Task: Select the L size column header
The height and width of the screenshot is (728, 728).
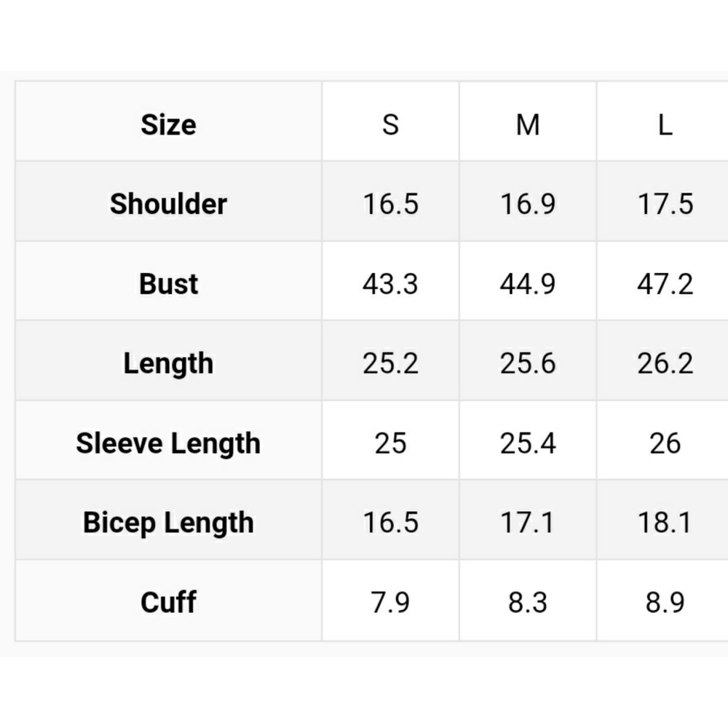Action: [x=665, y=124]
